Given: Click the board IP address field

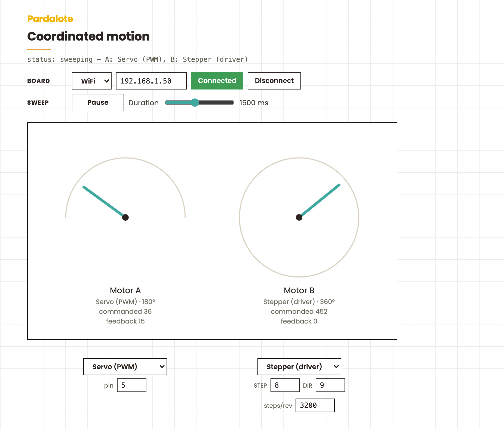Looking at the screenshot, I should point(151,81).
